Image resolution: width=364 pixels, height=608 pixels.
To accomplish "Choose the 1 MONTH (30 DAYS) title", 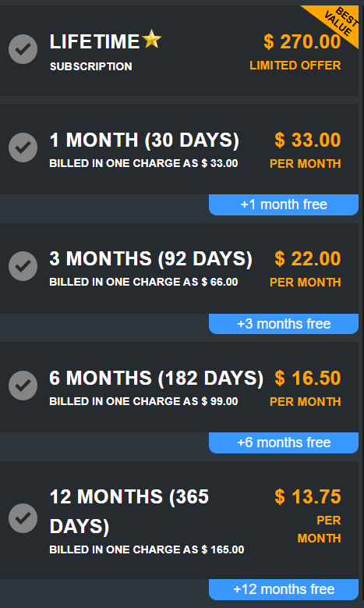I will click(144, 140).
